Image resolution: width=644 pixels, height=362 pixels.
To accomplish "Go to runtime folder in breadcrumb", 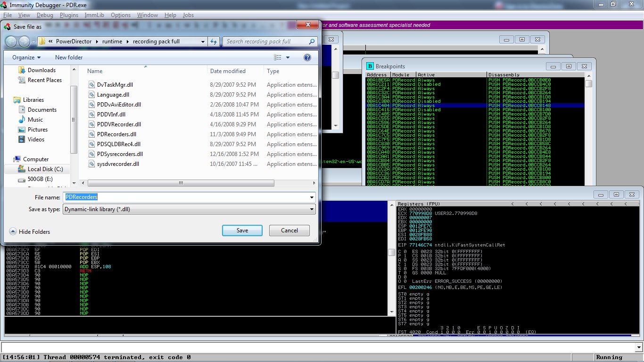I will coord(112,41).
